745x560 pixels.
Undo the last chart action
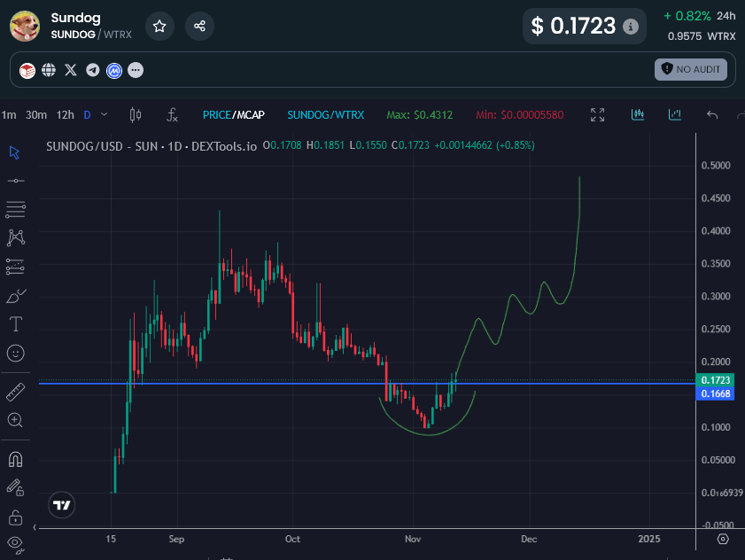click(x=711, y=114)
